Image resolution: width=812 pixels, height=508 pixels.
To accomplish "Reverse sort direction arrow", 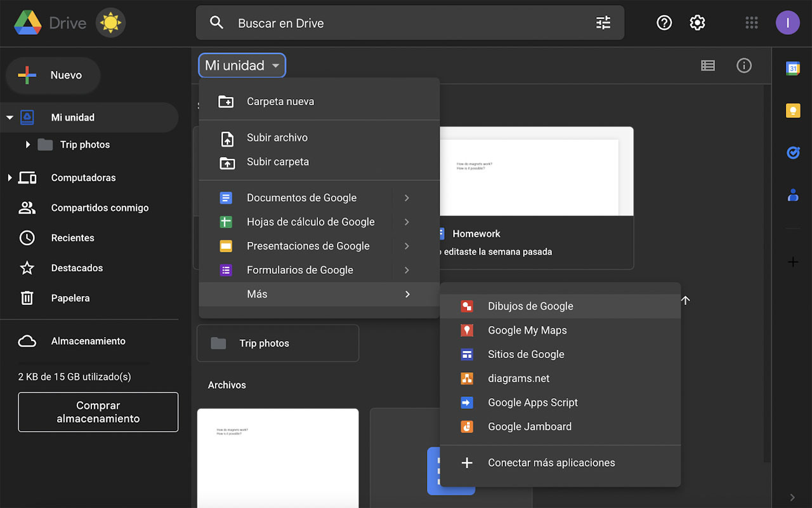I will coord(685,300).
